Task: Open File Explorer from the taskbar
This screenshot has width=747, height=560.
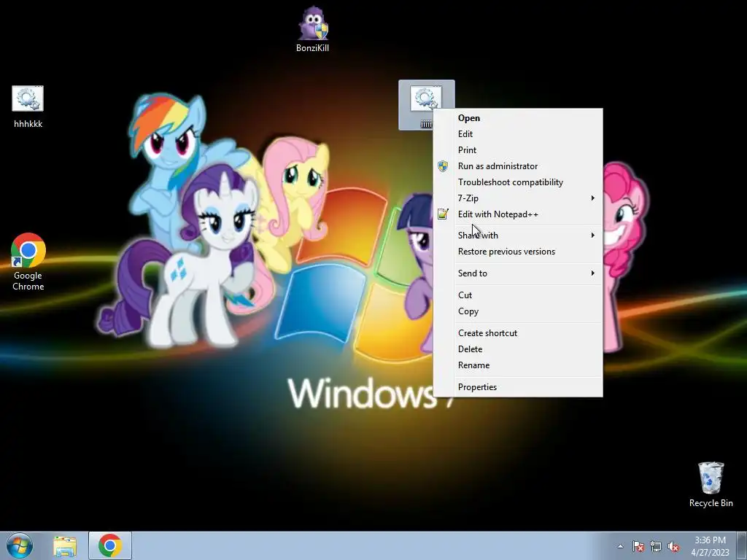Action: [x=65, y=545]
